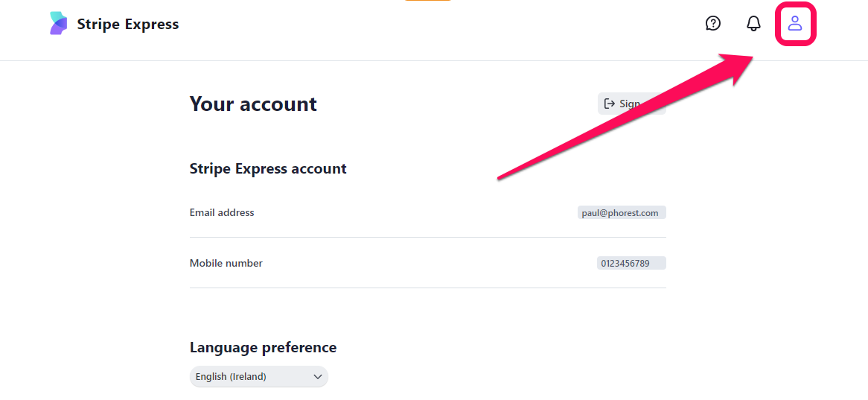868x400 pixels.
Task: Click the Stripe Express account section heading
Action: coord(268,168)
